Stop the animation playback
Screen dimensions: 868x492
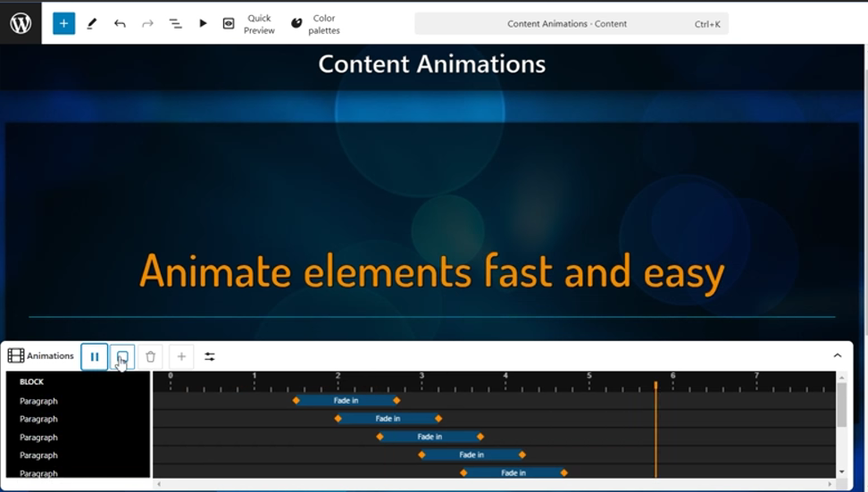coord(122,357)
